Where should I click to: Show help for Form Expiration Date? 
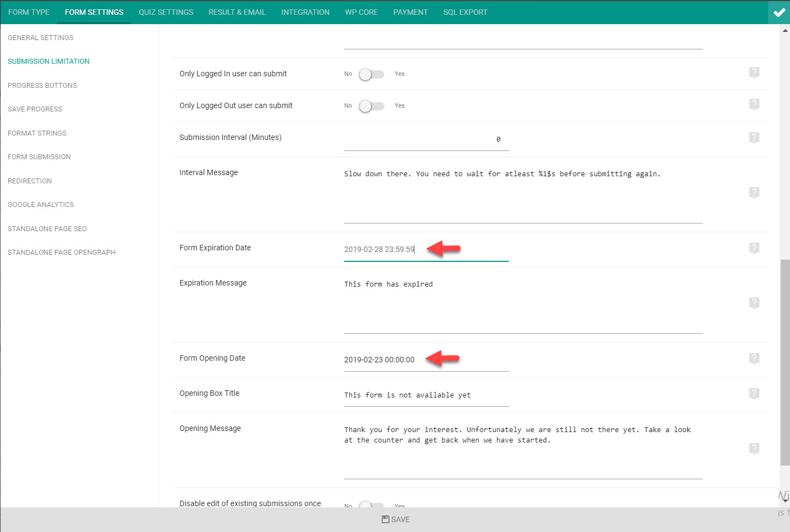(754, 248)
